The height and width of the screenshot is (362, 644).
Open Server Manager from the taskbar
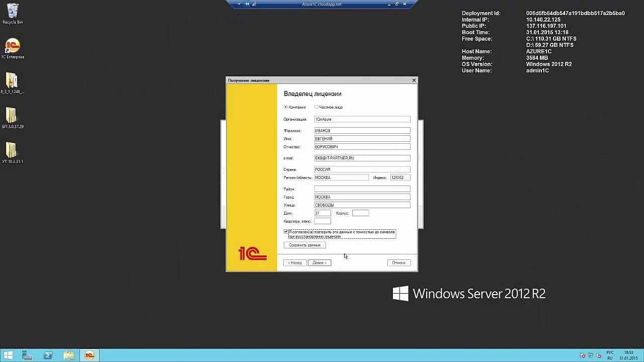tap(27, 355)
